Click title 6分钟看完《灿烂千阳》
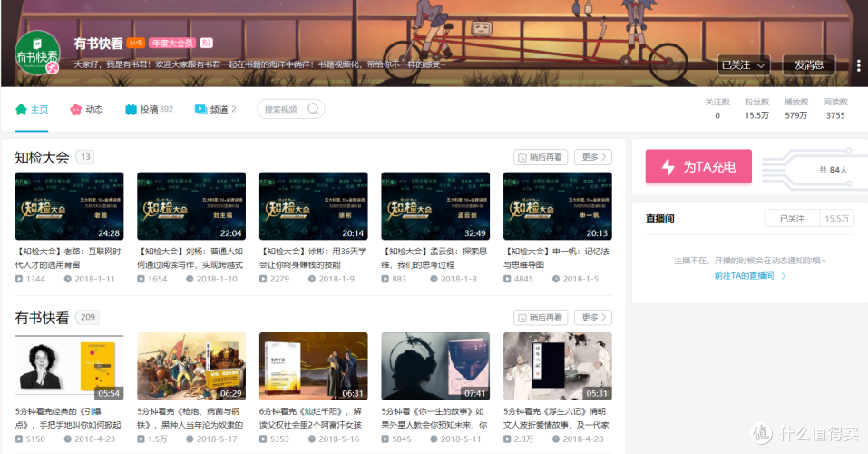This screenshot has width=868, height=454. (311, 418)
